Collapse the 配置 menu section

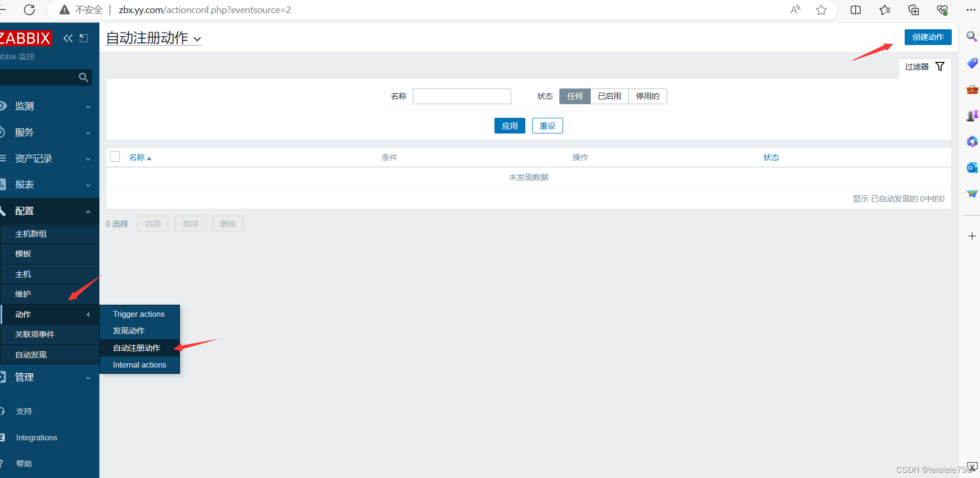pos(50,211)
